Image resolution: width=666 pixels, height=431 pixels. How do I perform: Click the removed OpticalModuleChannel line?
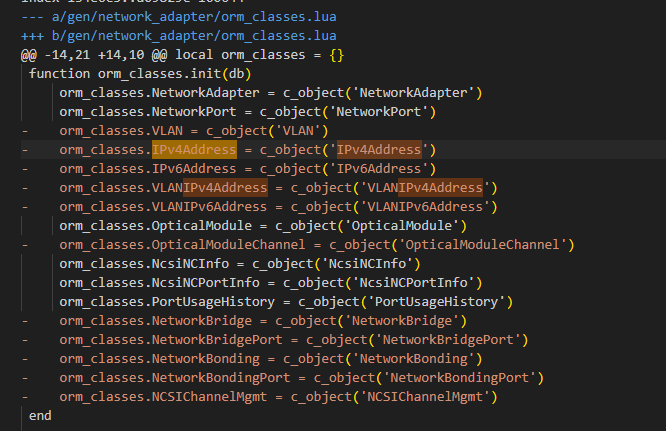pos(315,245)
